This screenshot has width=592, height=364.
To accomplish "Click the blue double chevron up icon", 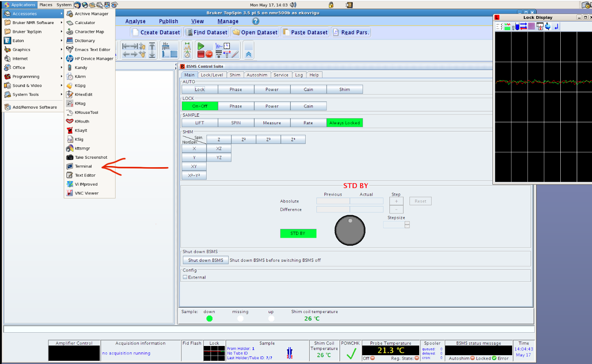I will click(249, 54).
